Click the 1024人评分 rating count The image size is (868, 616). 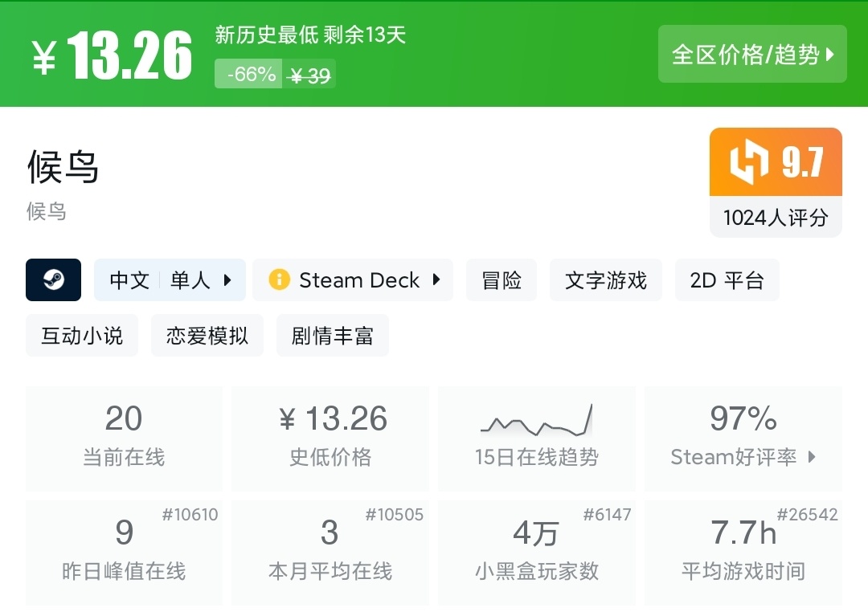776,217
